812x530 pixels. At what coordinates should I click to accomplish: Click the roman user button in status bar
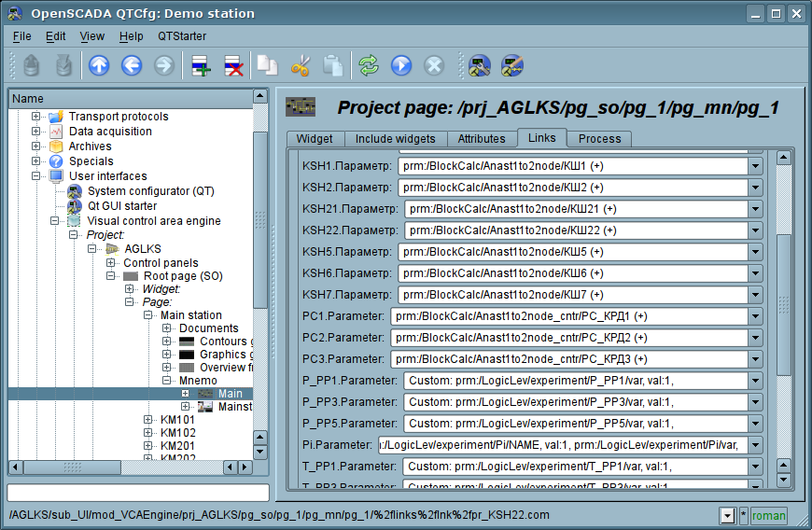point(768,515)
